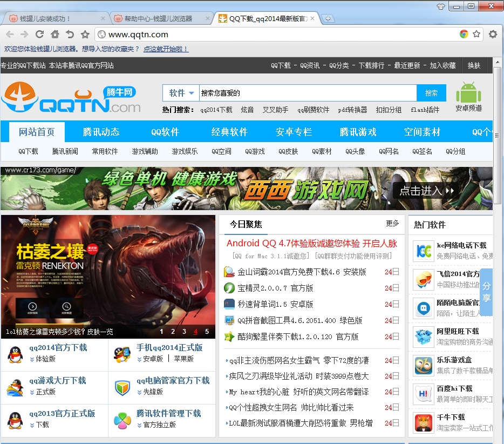
Task: Open the 安卓专栏 nav menu
Action: pyautogui.click(x=294, y=132)
